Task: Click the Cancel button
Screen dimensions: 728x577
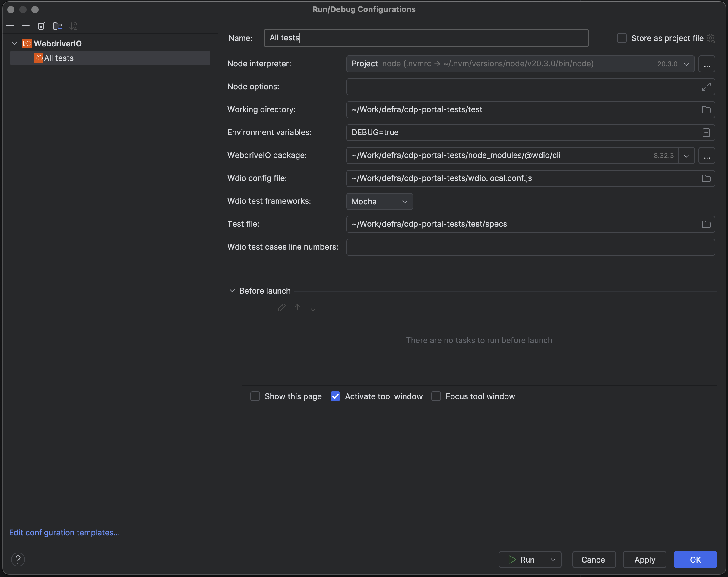Action: pyautogui.click(x=593, y=560)
